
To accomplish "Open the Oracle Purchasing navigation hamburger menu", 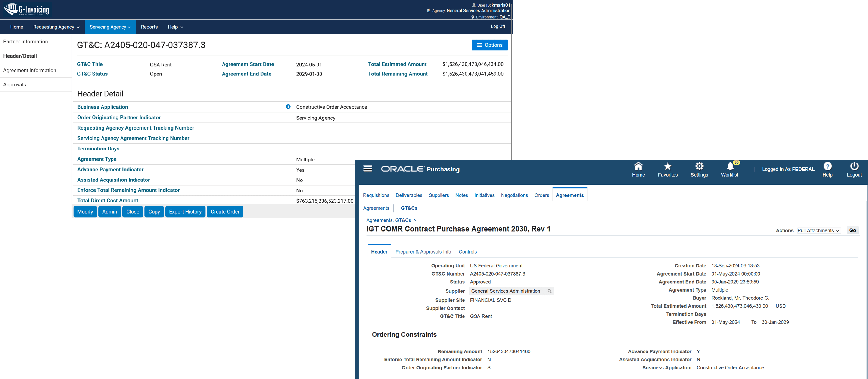I will 368,168.
